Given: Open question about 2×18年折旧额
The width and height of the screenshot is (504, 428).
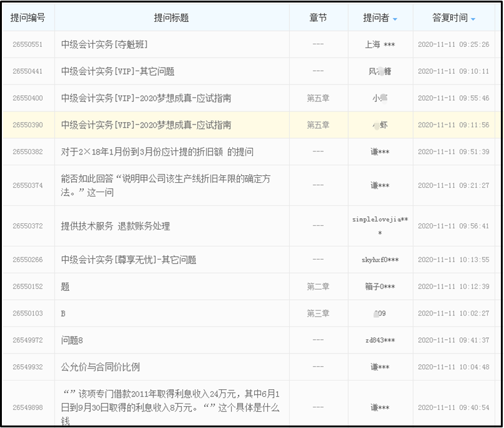Looking at the screenshot, I should (x=157, y=151).
